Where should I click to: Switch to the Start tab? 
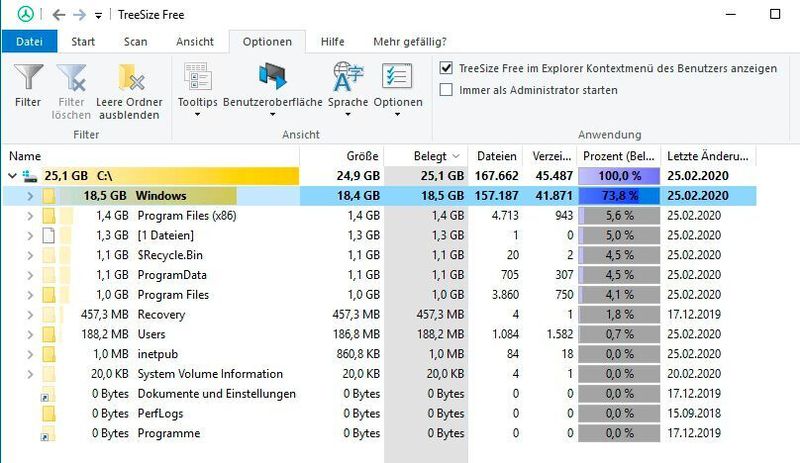tap(83, 41)
